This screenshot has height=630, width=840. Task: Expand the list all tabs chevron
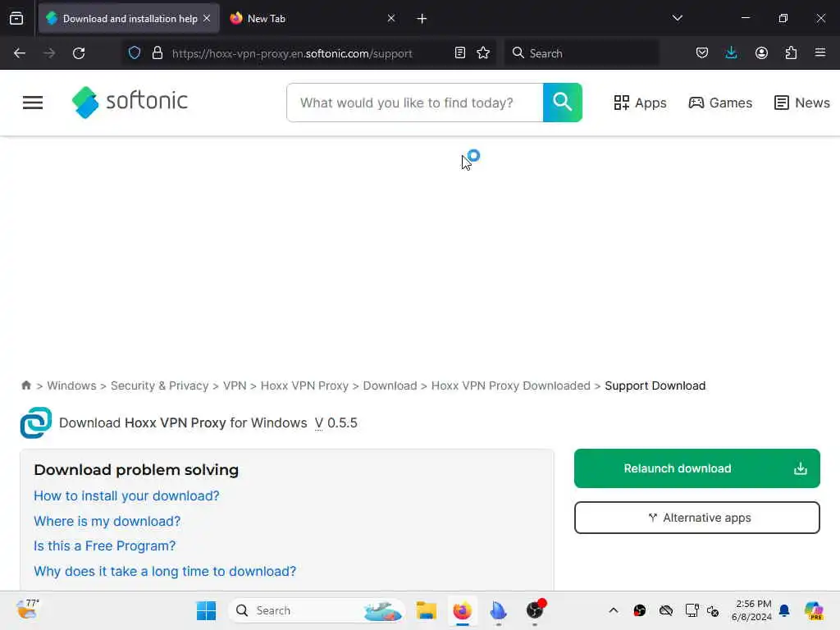click(677, 18)
